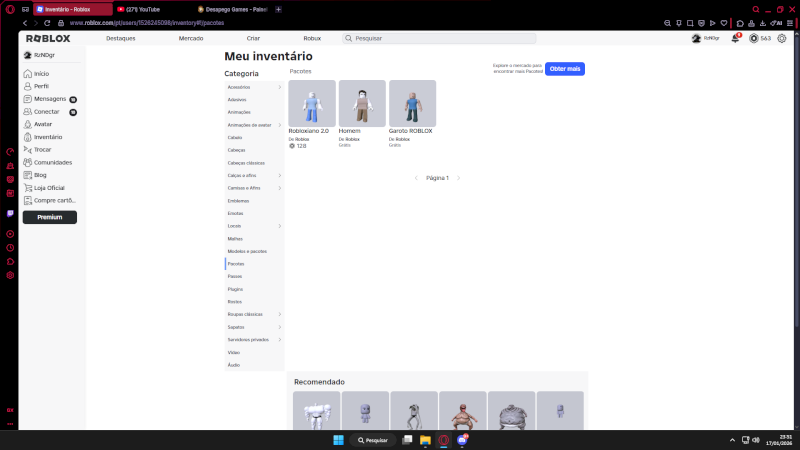The height and width of the screenshot is (450, 800).
Task: Open the Robux balance icon showing 563
Action: point(754,38)
